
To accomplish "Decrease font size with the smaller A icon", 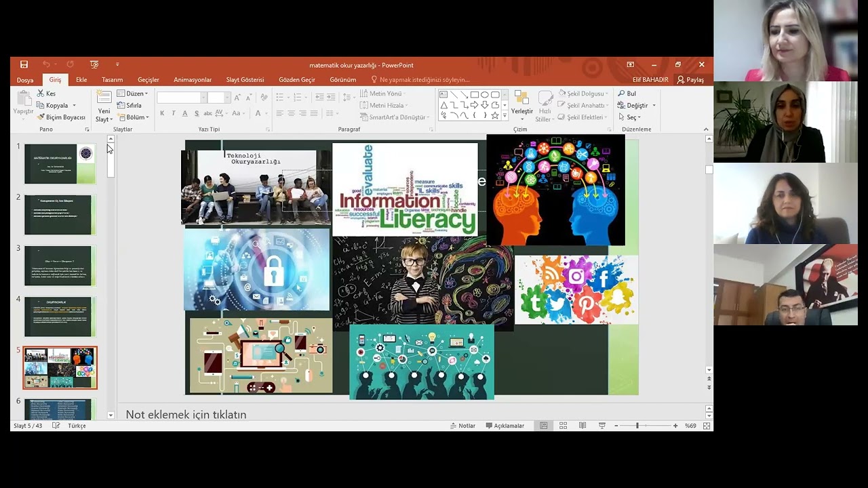I will pos(248,98).
